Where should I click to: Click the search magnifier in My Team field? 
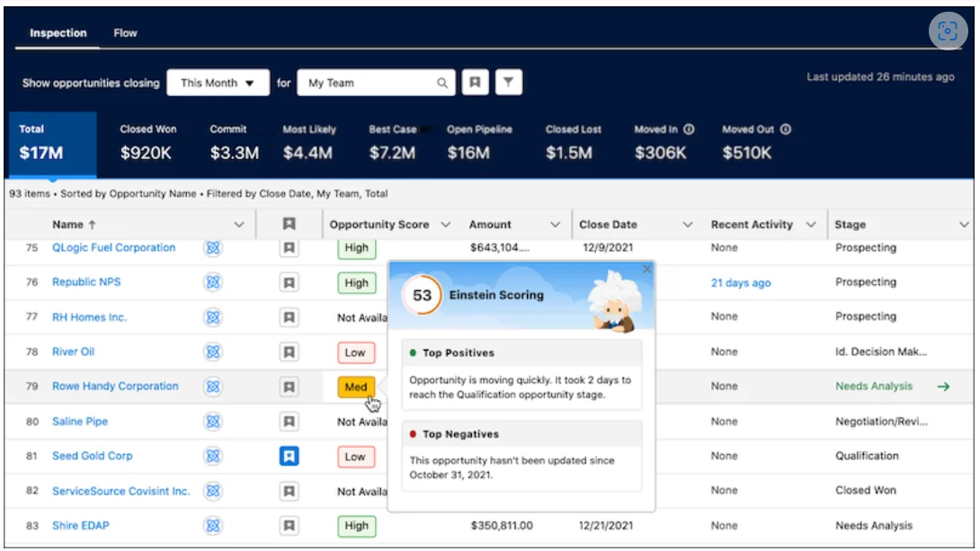pyautogui.click(x=441, y=83)
